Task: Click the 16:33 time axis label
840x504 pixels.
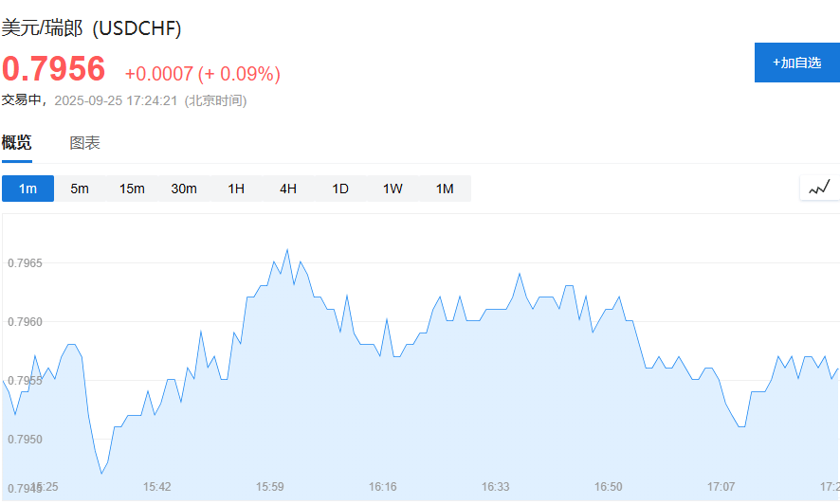Action: [495, 487]
